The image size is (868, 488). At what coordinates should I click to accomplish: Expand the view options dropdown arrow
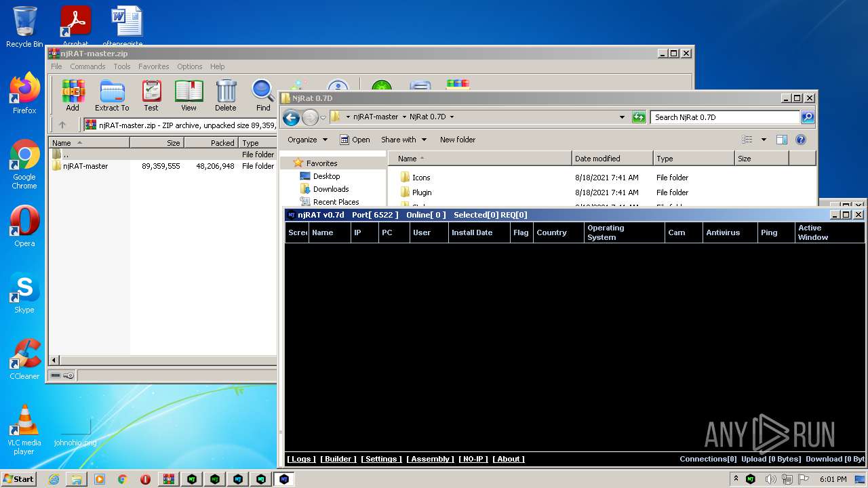point(764,140)
